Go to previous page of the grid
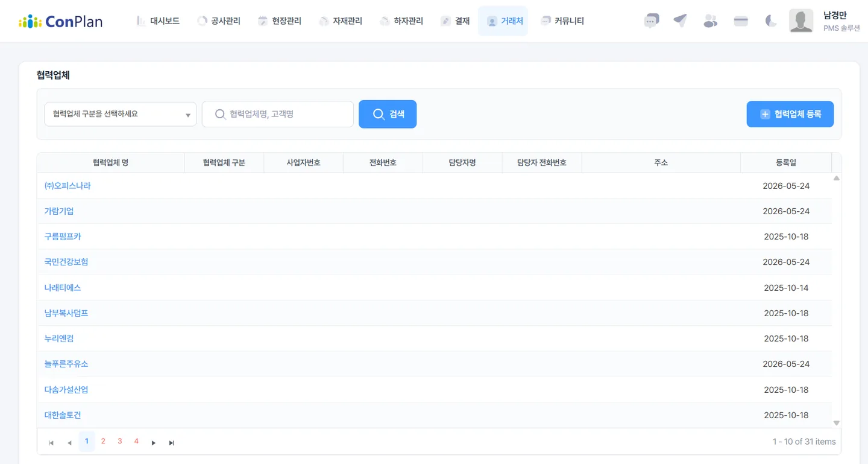Screen dimensions: 868x464 pos(69,443)
